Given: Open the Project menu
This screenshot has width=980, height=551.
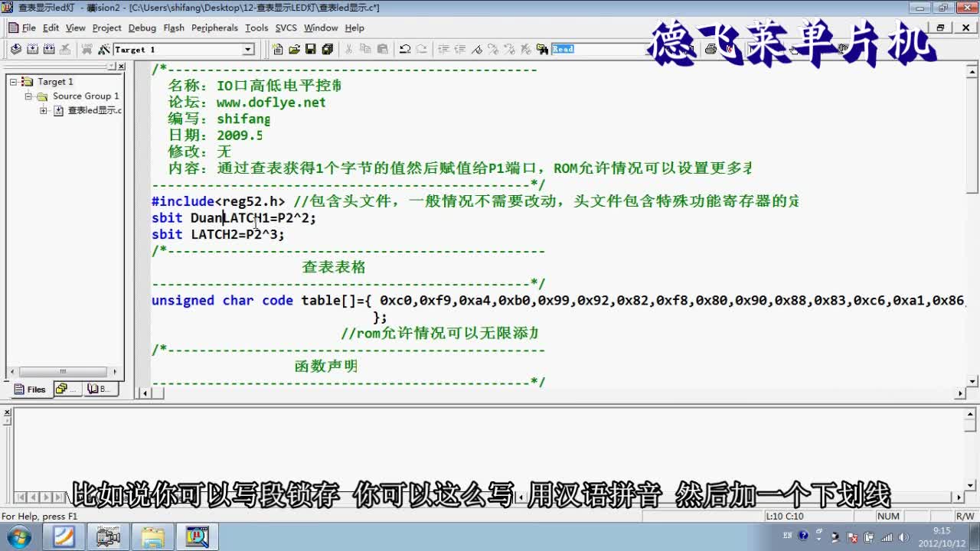Looking at the screenshot, I should (106, 28).
